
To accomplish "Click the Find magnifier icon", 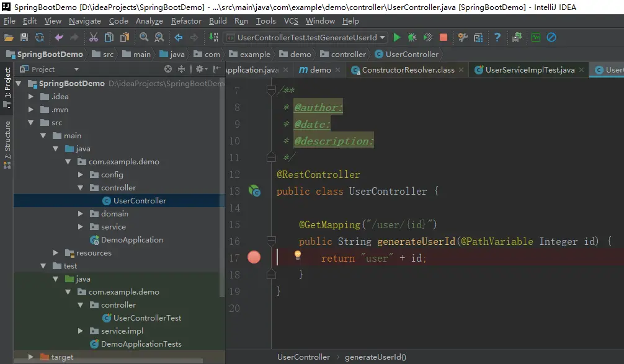I will click(x=144, y=37).
